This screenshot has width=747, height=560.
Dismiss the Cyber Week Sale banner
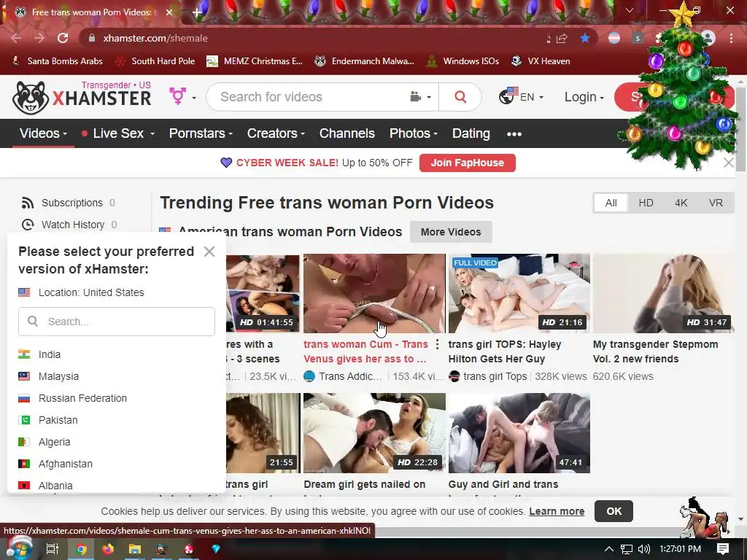click(x=729, y=163)
